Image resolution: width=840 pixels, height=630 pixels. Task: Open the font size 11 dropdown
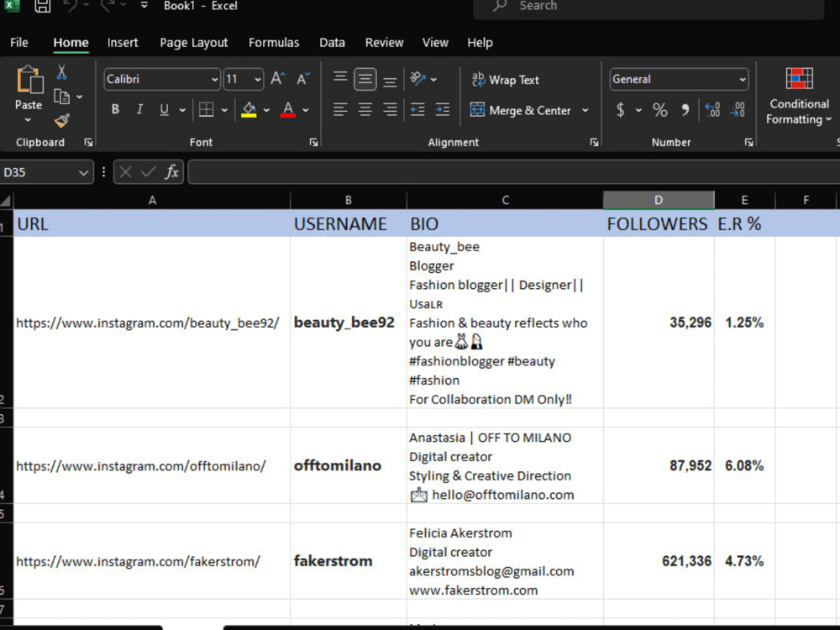coord(258,80)
